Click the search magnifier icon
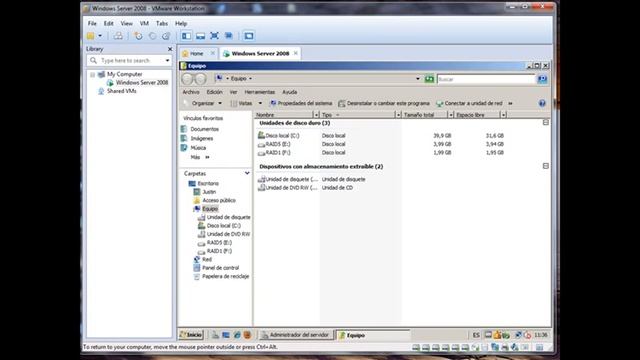The image size is (640, 360). tap(542, 79)
